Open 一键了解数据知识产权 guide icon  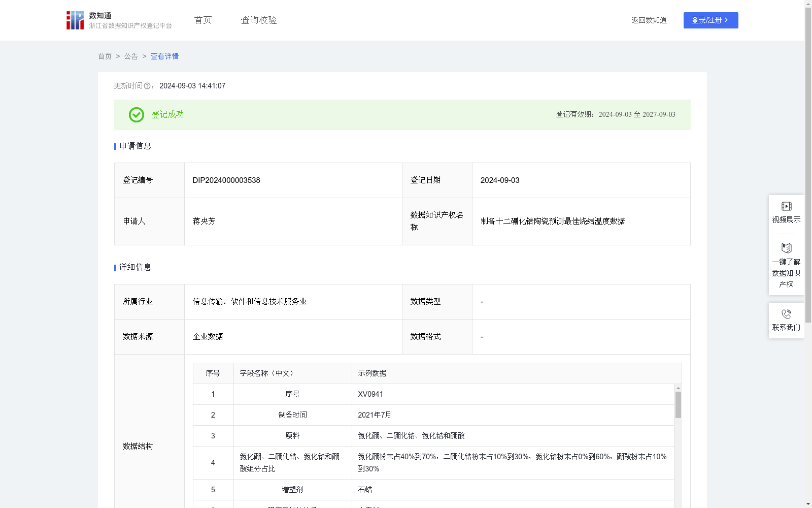tap(786, 248)
